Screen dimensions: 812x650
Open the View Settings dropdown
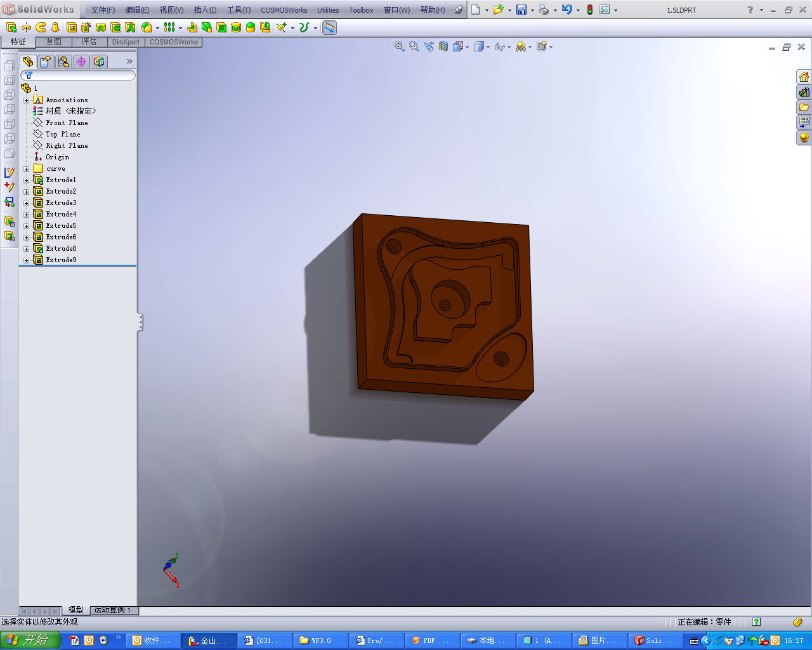pyautogui.click(x=544, y=46)
